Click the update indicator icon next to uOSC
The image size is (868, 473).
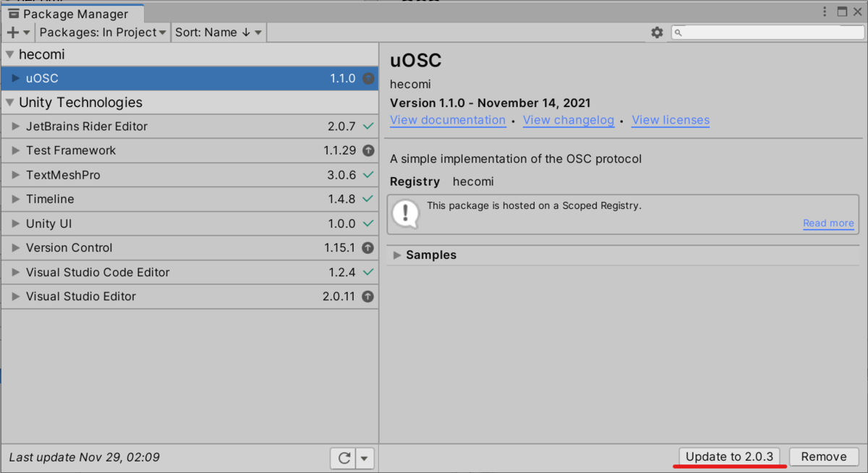coord(367,78)
